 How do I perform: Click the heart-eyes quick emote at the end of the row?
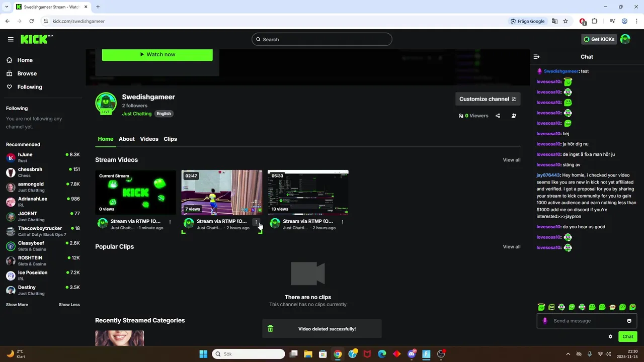click(633, 307)
